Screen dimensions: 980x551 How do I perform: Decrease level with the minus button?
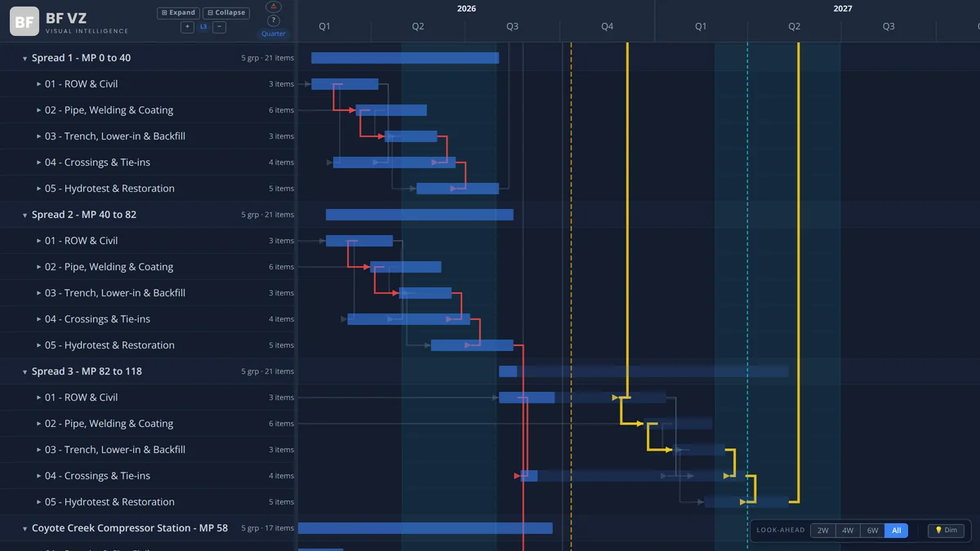coord(219,27)
